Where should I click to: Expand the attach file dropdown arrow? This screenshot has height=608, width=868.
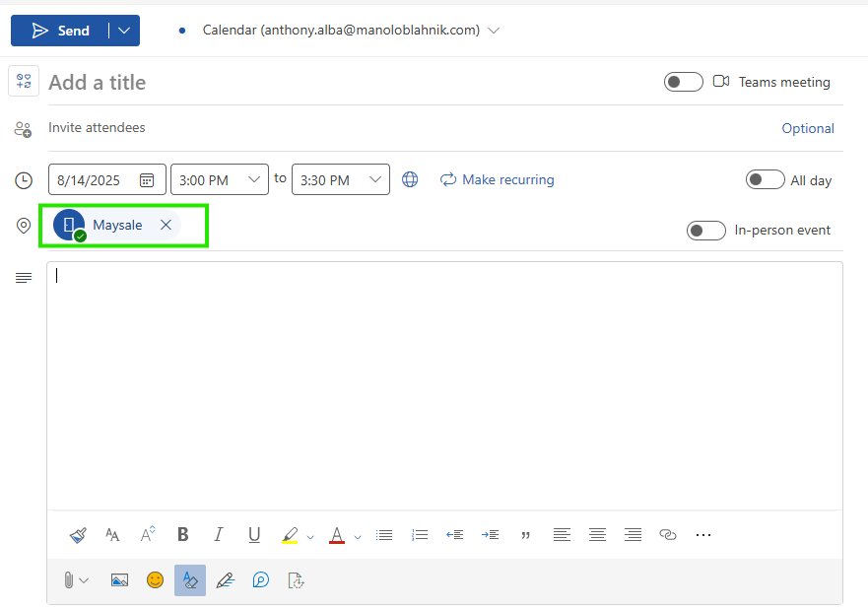pos(84,580)
